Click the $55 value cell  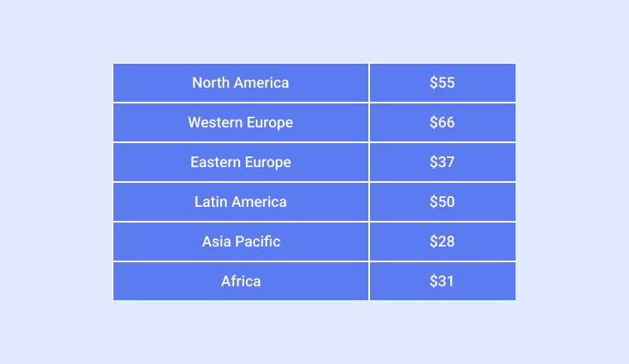[x=443, y=83]
